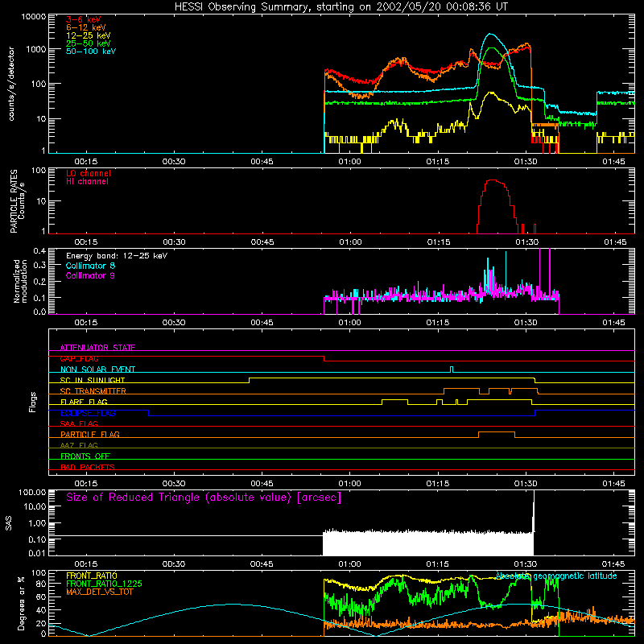644x644 pixels.
Task: Click the 'Degrees or %' axis label
Action: [x=21, y=603]
